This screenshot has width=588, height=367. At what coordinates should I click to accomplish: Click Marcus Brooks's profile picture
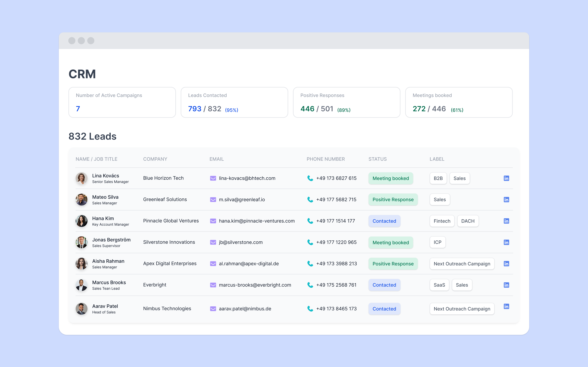point(81,285)
